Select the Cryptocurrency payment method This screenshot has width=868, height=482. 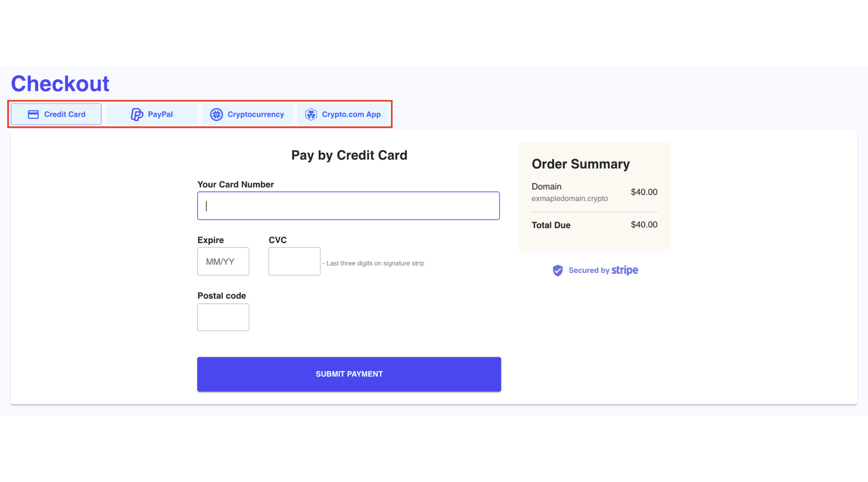coord(247,114)
